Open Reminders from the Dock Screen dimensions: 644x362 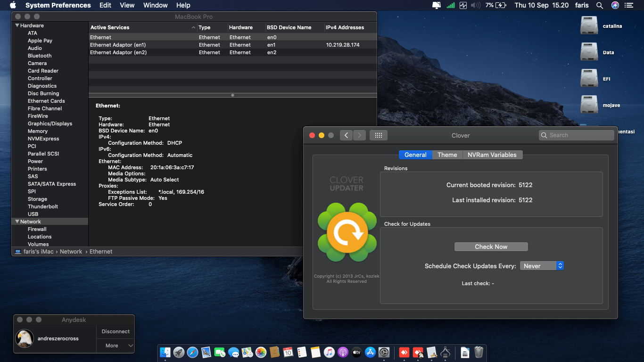coord(302,352)
